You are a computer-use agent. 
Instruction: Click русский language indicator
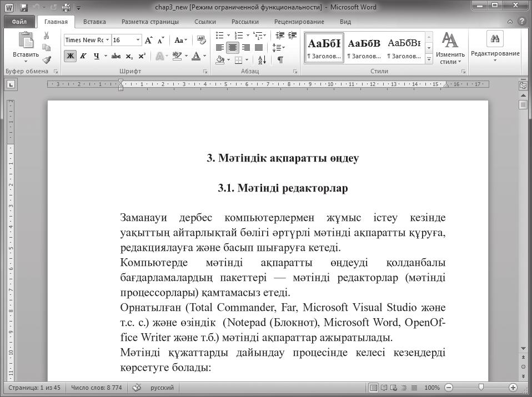tap(162, 388)
